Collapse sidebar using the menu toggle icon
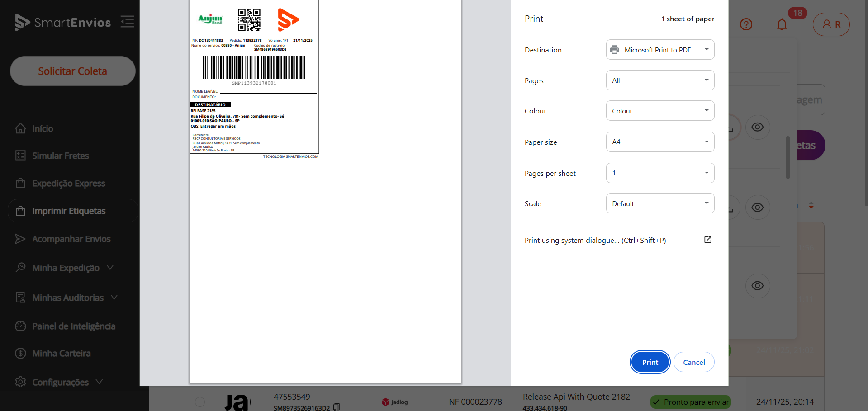868x411 pixels. [127, 22]
